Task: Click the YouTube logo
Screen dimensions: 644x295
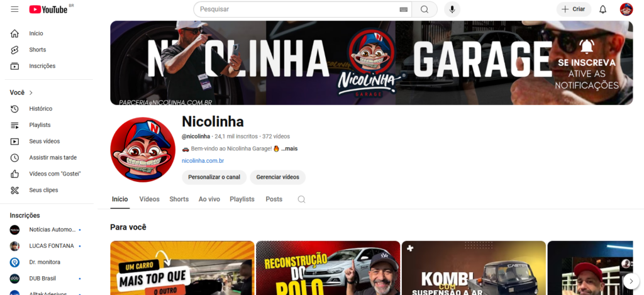Action: tap(48, 9)
